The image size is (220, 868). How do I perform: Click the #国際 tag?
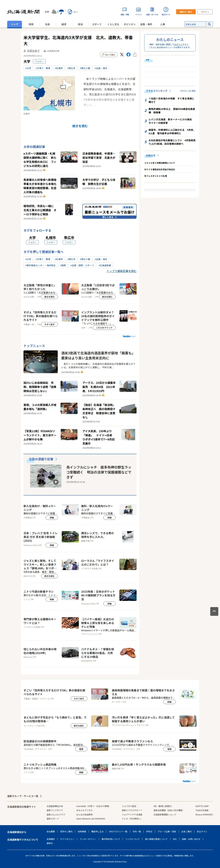(x=63, y=265)
